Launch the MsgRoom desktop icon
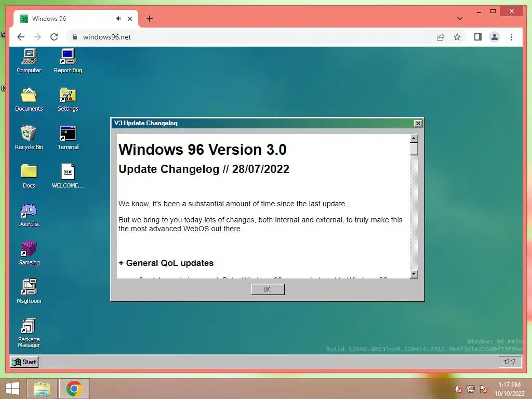 pyautogui.click(x=29, y=291)
